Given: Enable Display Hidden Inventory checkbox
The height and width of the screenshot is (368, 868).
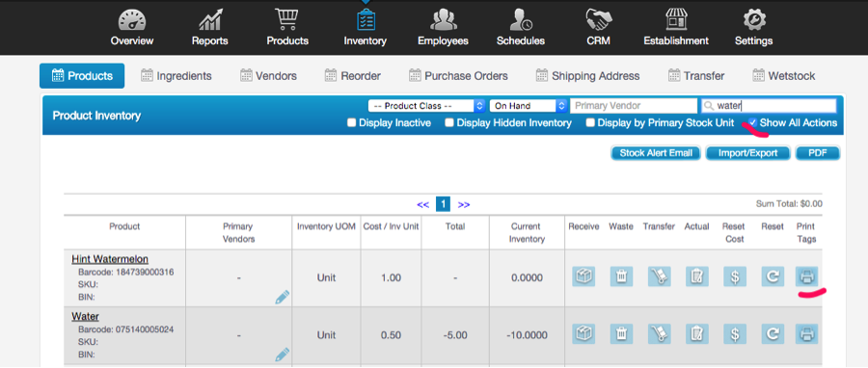Looking at the screenshot, I should tap(449, 122).
